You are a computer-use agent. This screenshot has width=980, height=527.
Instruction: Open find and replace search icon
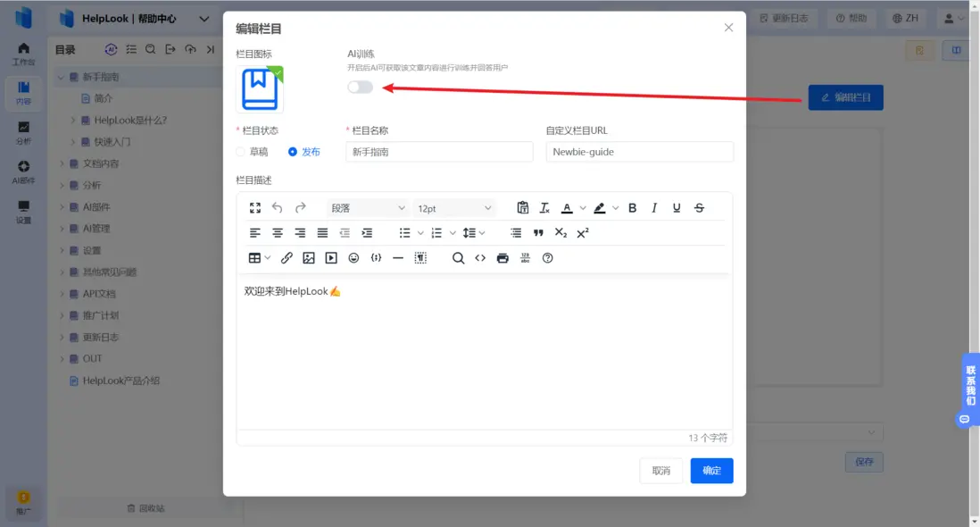[x=458, y=258]
